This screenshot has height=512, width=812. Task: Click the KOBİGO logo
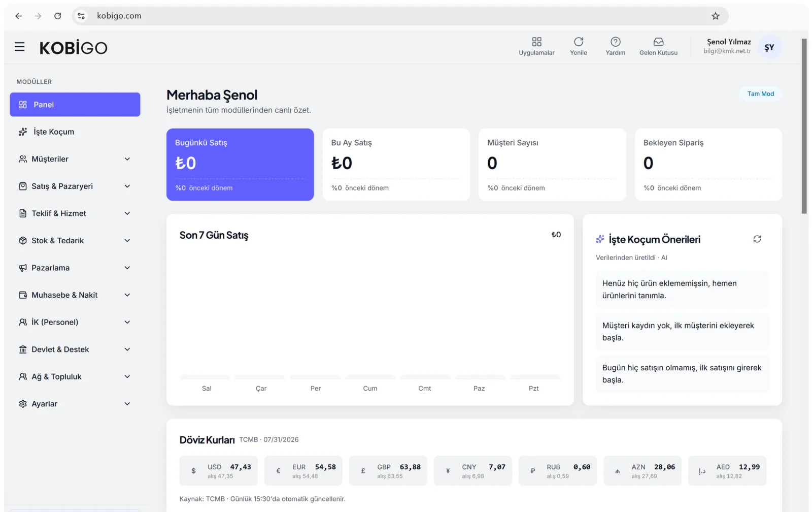pyautogui.click(x=74, y=48)
